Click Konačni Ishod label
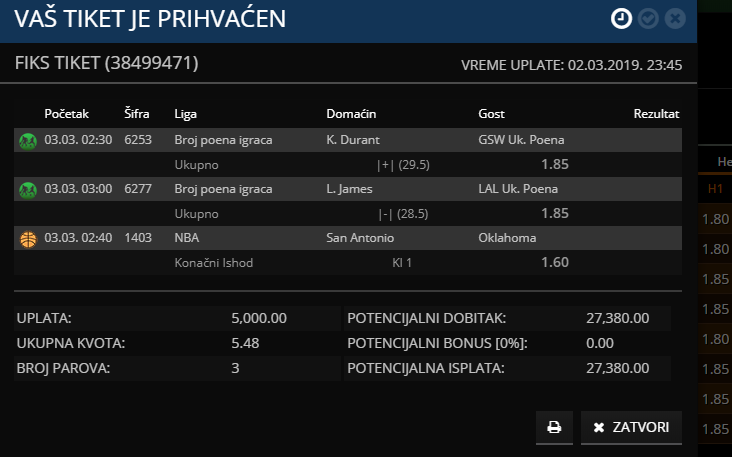This screenshot has width=732, height=457. 213,263
